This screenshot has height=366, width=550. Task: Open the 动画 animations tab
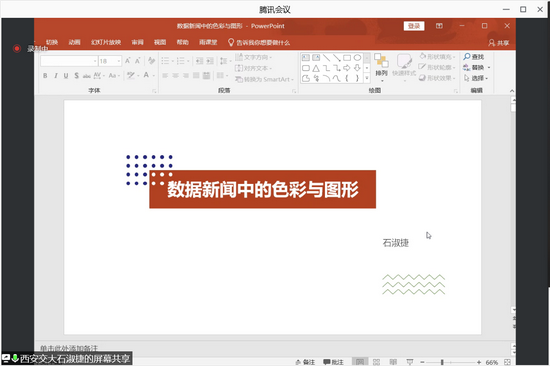click(74, 42)
